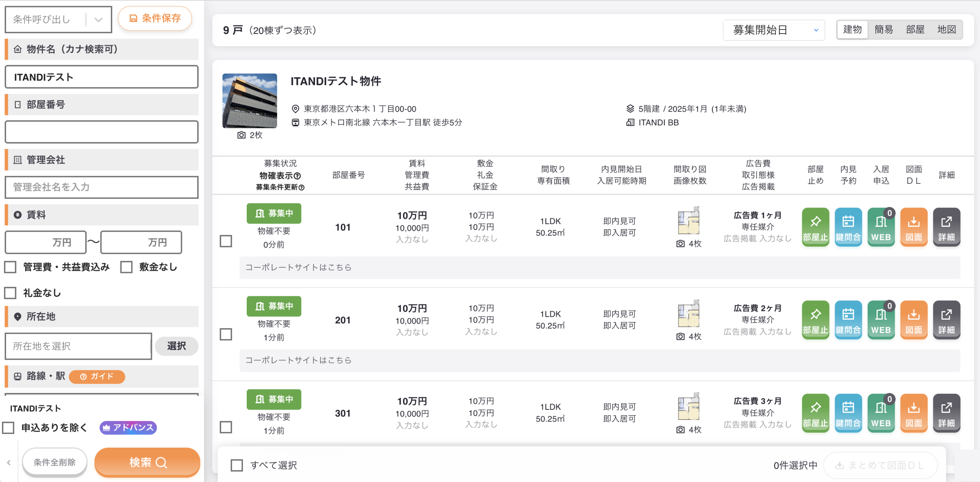
Task: Click the ガイド badge next to 路線・駅
Action: [x=97, y=376]
